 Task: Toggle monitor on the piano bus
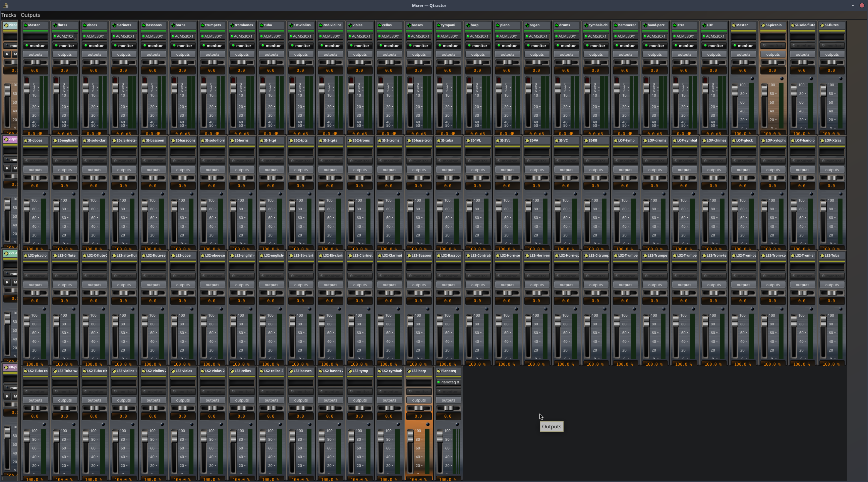coord(507,46)
